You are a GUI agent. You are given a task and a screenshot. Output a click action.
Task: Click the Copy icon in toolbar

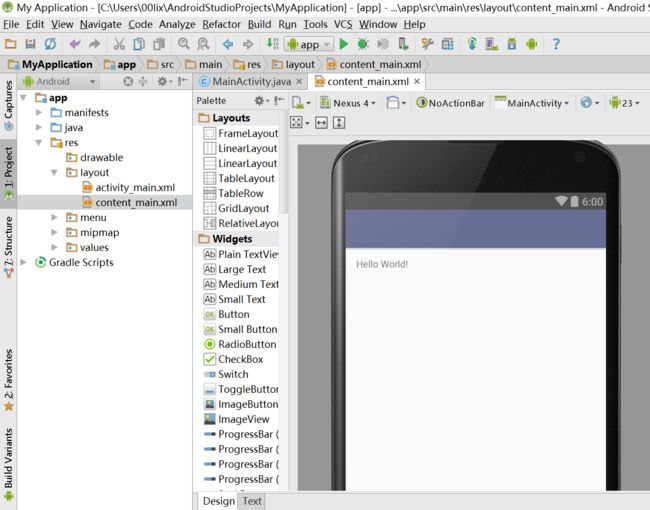pyautogui.click(x=139, y=44)
